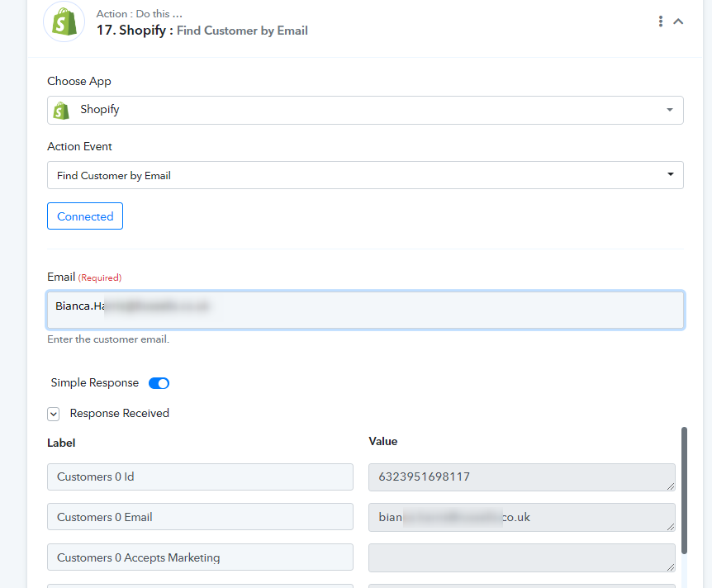Click the resize handle of Id value field

click(671, 486)
